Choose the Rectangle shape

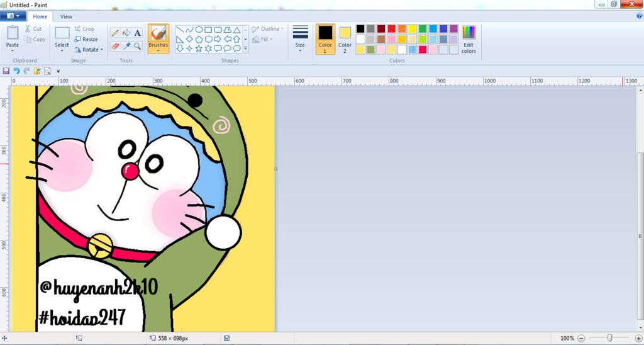pos(208,30)
